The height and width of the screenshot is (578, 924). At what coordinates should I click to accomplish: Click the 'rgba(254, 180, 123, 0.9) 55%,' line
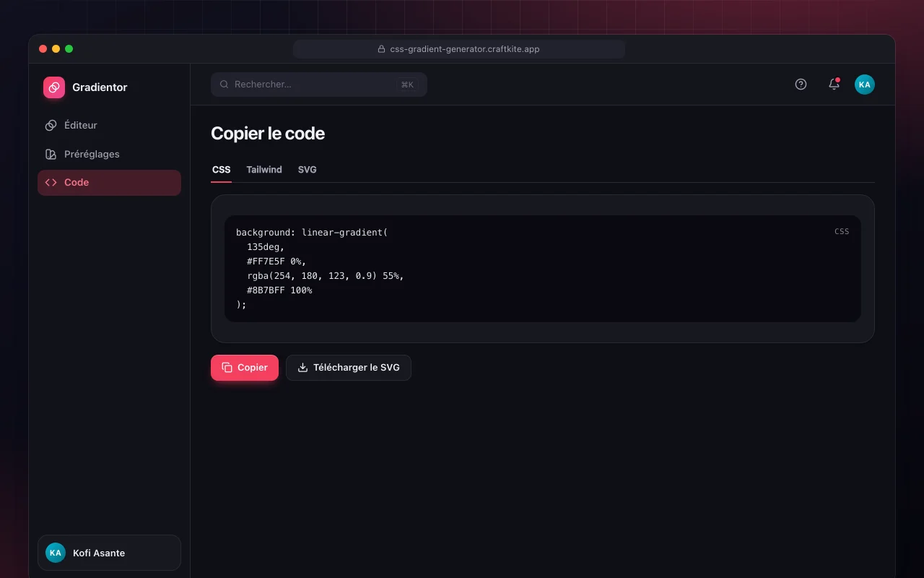coord(326,276)
